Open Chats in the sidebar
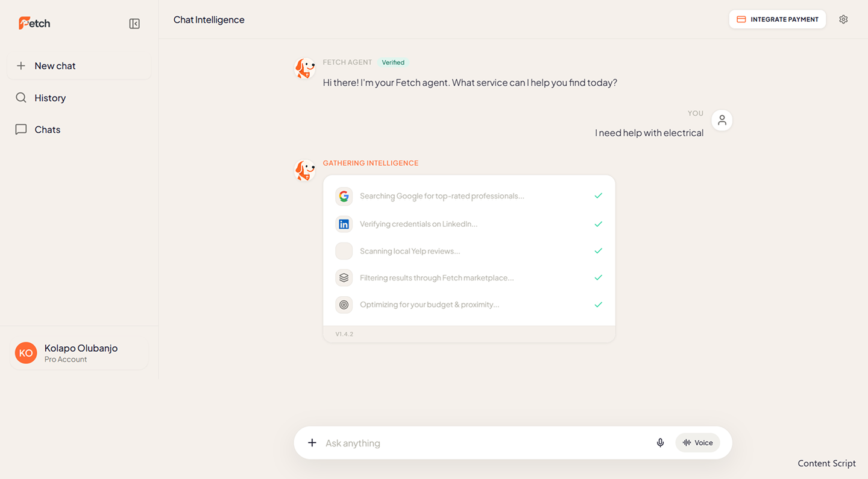The width and height of the screenshot is (868, 479). pyautogui.click(x=79, y=130)
